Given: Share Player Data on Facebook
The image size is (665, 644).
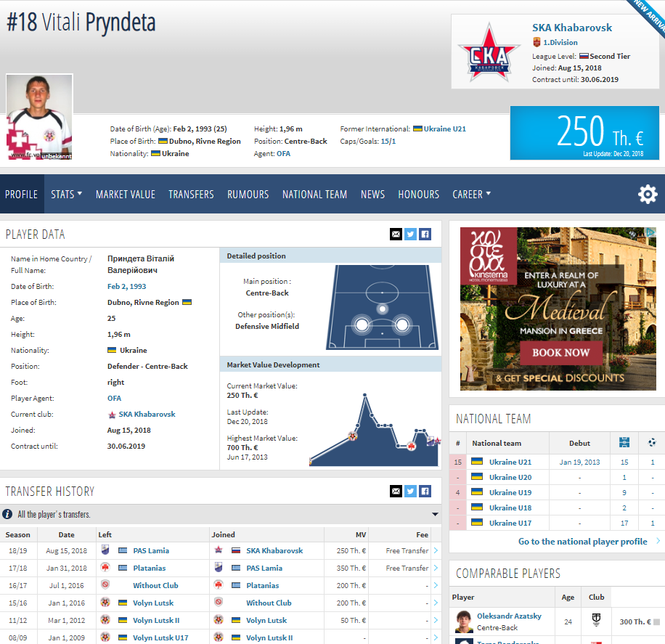Looking at the screenshot, I should pyautogui.click(x=425, y=235).
